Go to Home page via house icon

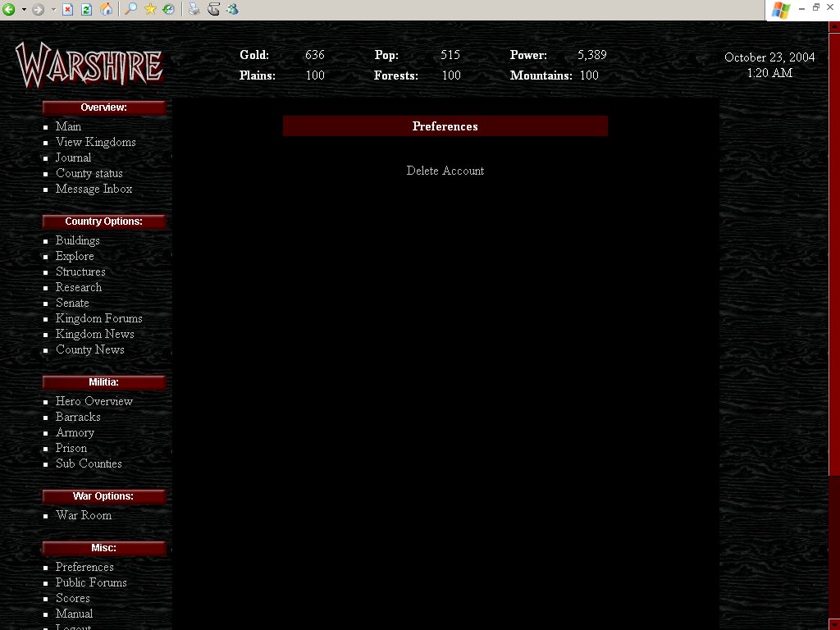click(106, 10)
